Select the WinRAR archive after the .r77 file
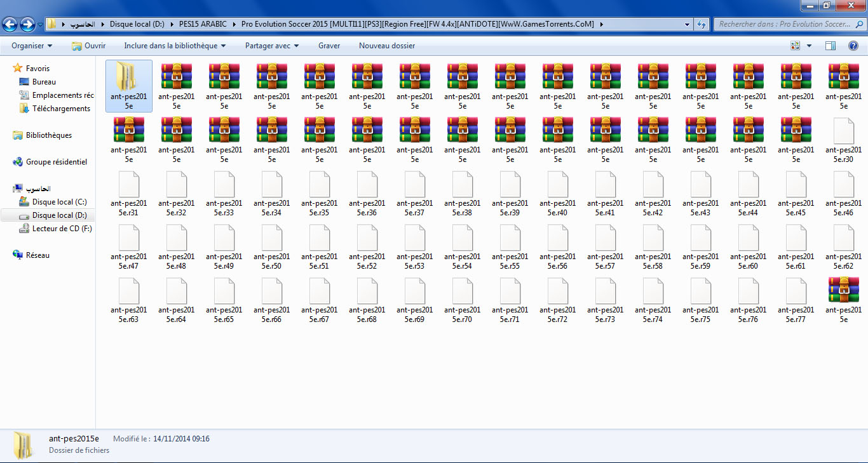This screenshot has height=463, width=868. point(843,291)
